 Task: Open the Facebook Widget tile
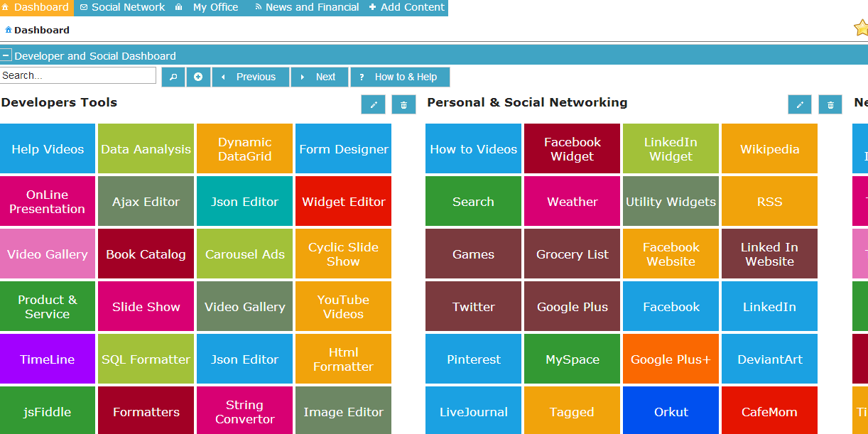(572, 148)
